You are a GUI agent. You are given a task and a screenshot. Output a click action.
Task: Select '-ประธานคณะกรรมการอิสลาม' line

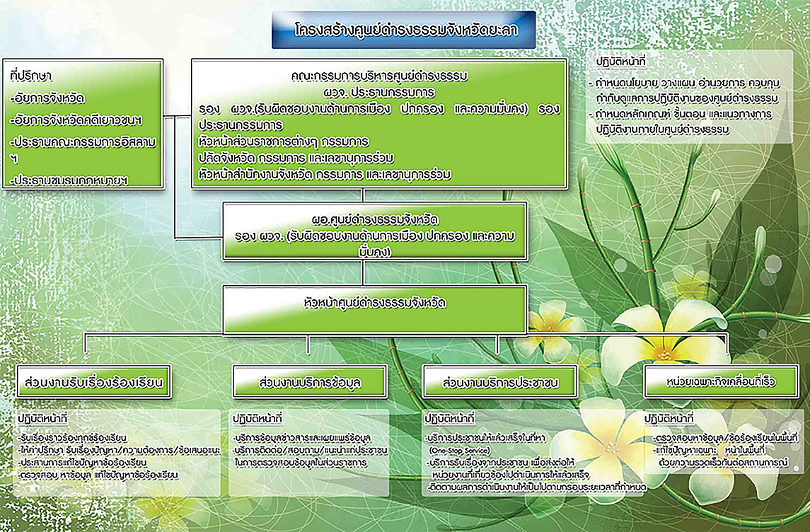coord(83,142)
